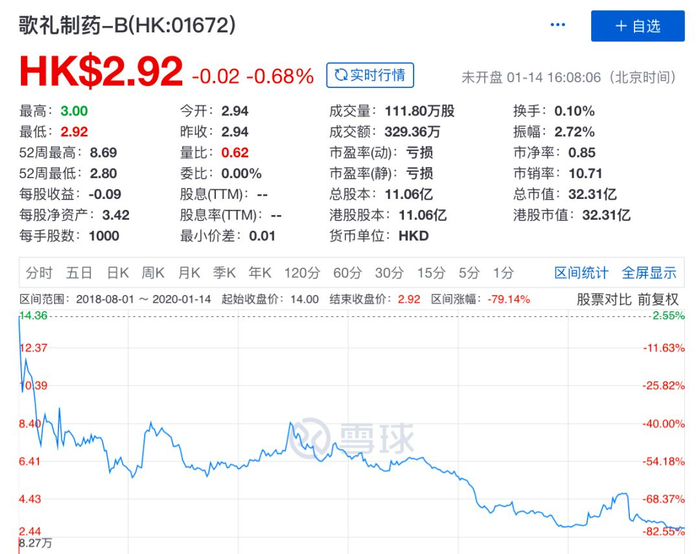This screenshot has height=554, width=700.
Task: Choose the 15分 interval tab
Action: point(431,272)
